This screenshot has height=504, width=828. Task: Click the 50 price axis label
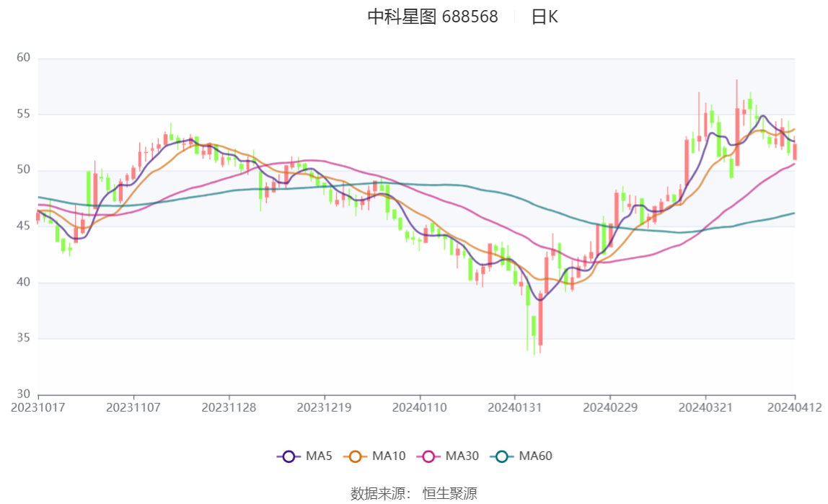click(23, 170)
